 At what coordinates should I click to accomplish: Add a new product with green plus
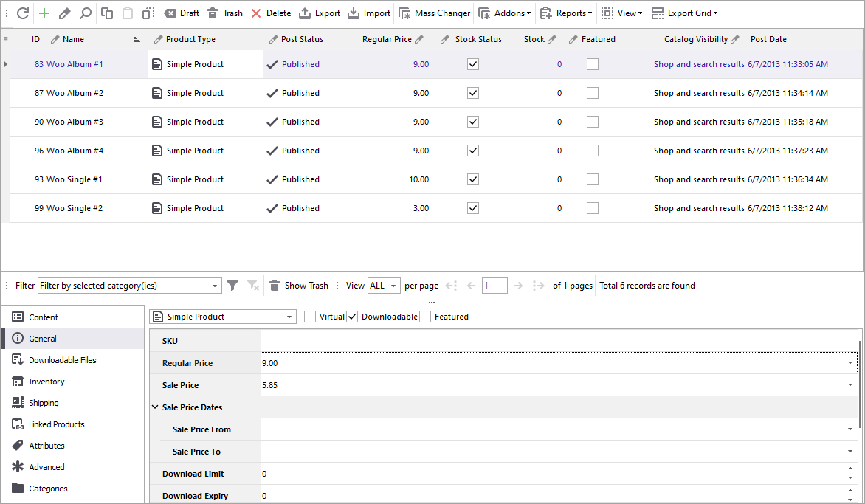[44, 13]
